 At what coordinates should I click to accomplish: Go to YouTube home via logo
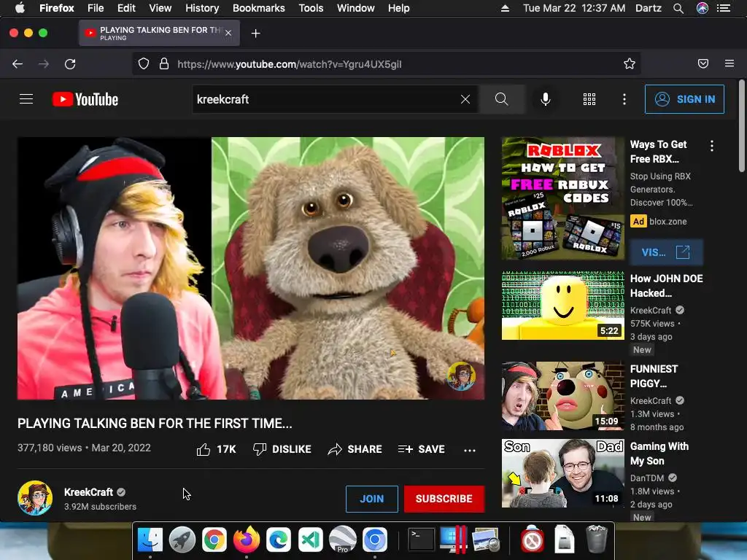click(85, 99)
